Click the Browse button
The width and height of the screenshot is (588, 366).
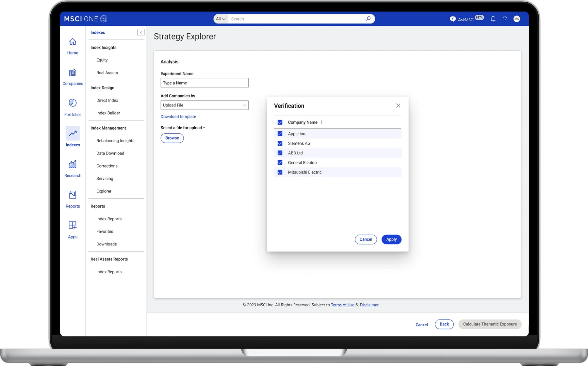pyautogui.click(x=172, y=138)
